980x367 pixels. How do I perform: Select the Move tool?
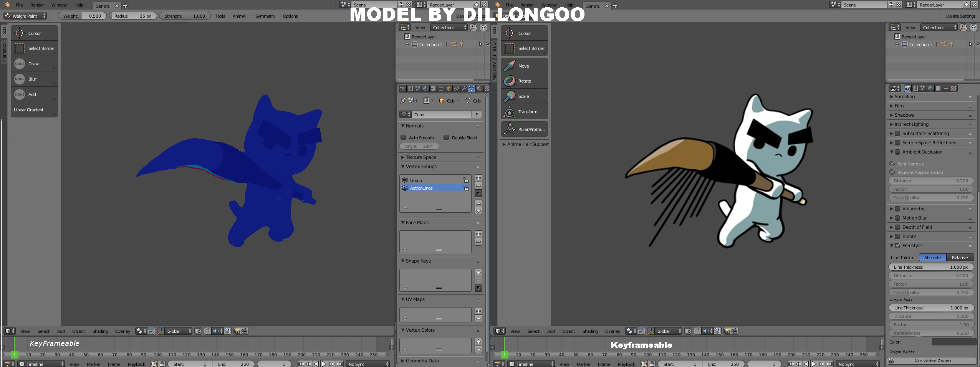click(x=524, y=66)
